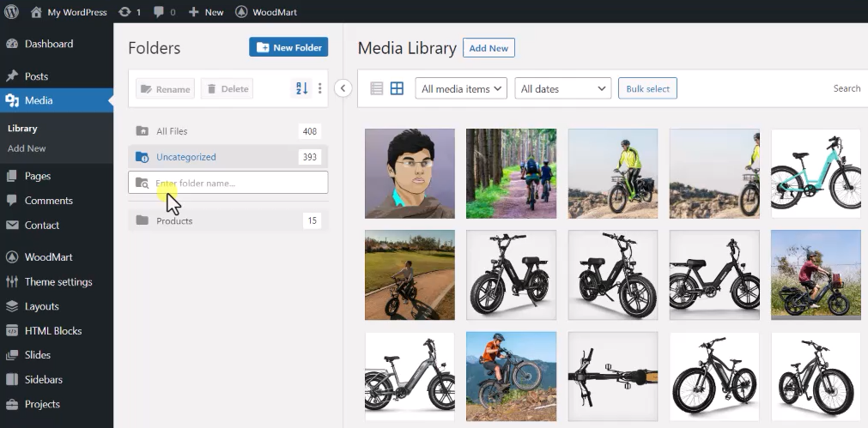
Task: Select the teal e-bike thumbnail
Action: (815, 173)
